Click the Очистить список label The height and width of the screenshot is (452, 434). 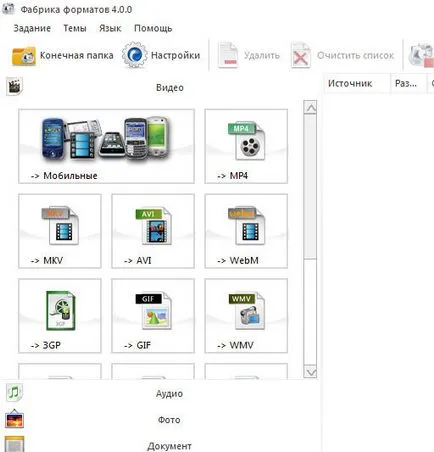355,55
